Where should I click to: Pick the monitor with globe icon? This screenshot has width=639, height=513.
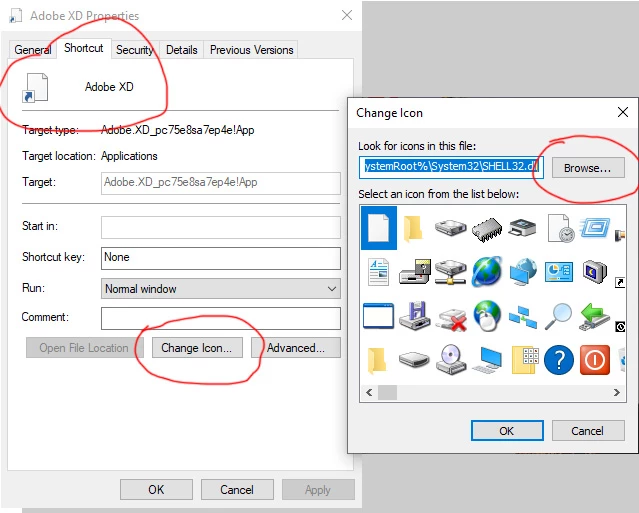(x=523, y=272)
